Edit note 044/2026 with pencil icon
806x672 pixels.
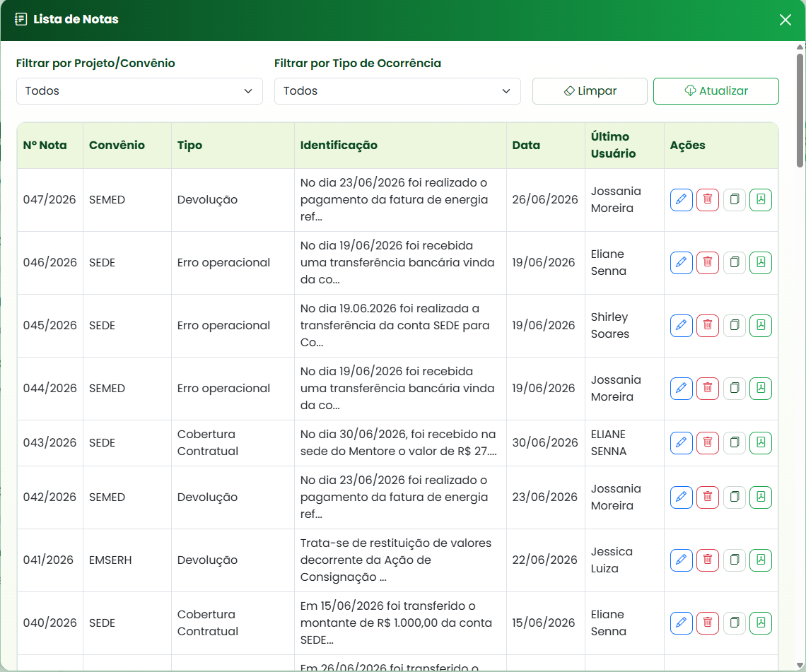tap(681, 389)
